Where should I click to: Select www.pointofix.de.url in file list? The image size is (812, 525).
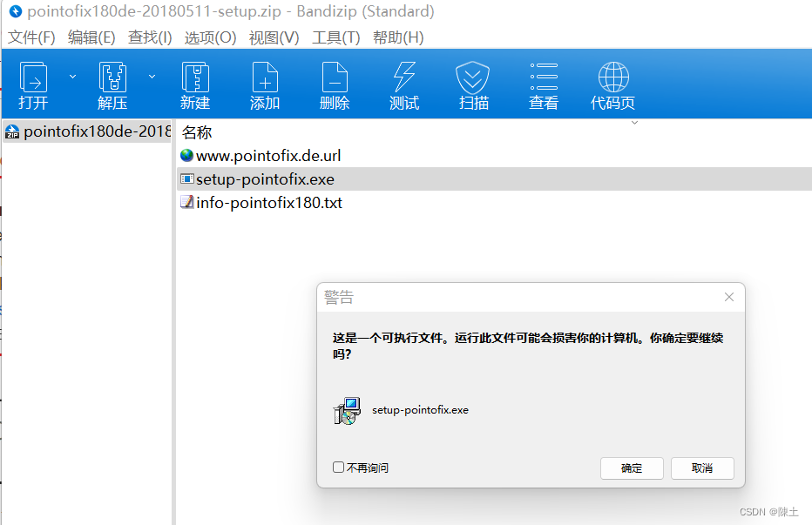(268, 155)
